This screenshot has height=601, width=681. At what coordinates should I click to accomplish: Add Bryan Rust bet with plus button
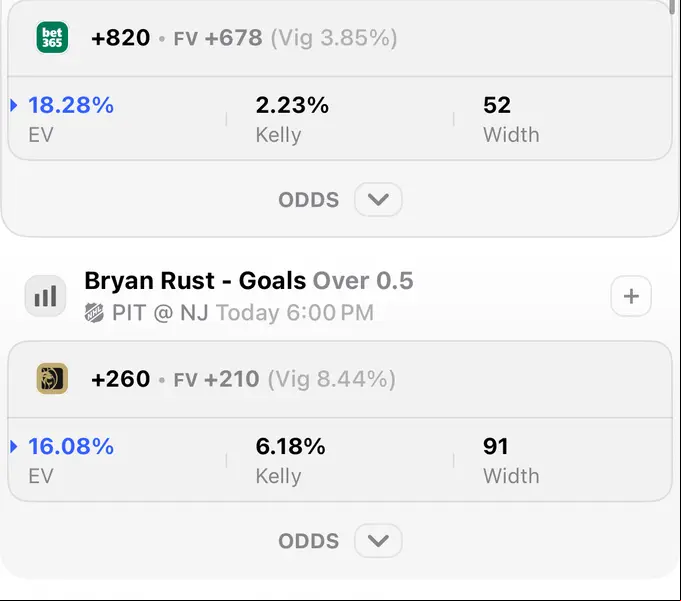[x=631, y=296]
